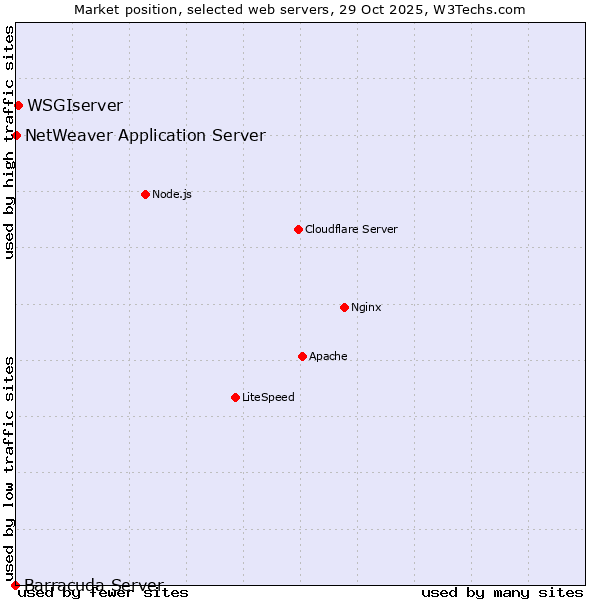Pick the Apache data point marker
600x600 pixels.
point(302,356)
